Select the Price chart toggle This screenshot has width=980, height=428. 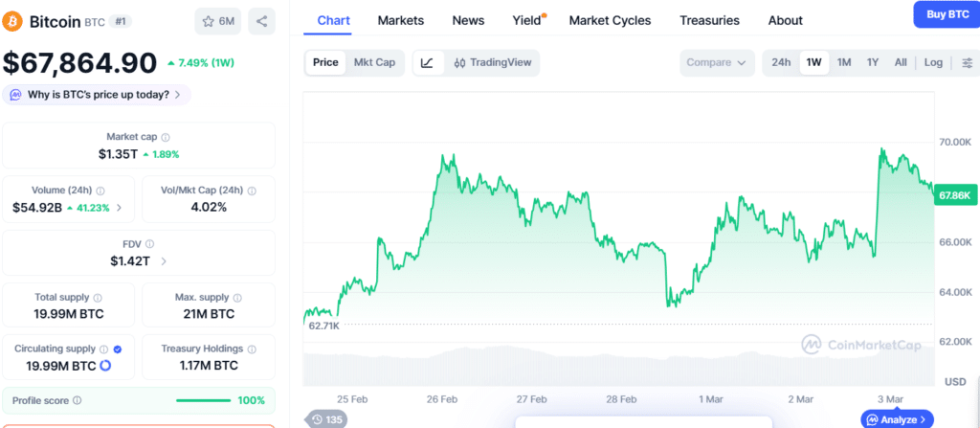[325, 62]
